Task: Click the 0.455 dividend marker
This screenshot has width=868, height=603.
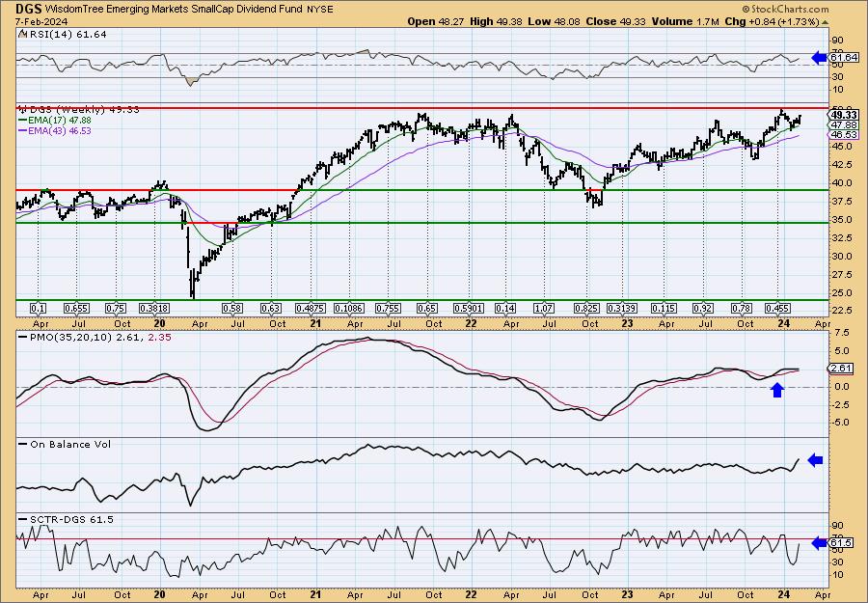Action: click(777, 309)
